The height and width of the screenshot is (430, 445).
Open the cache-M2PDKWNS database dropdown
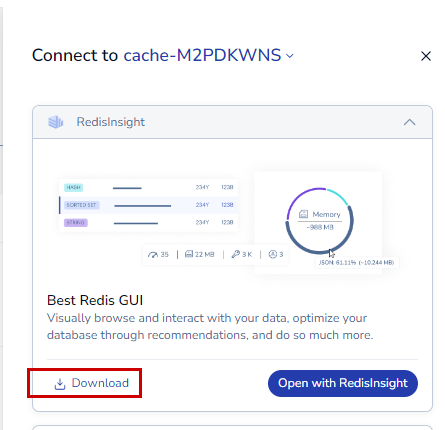tap(290, 56)
